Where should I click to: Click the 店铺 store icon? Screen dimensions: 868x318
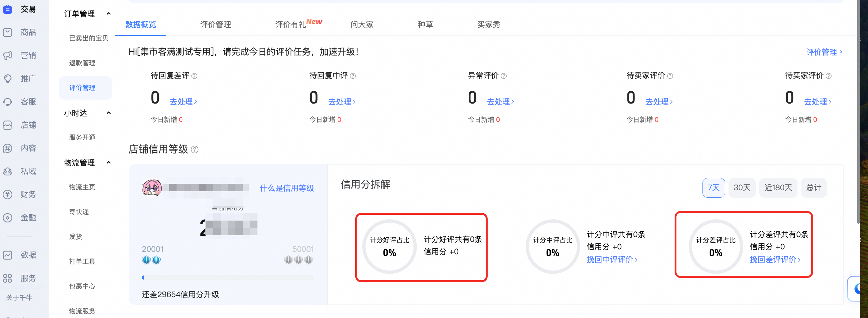point(7,125)
